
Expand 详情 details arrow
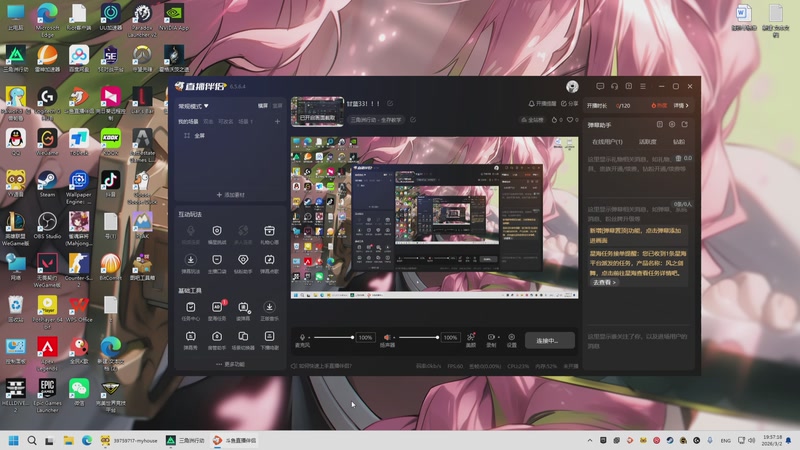click(x=681, y=106)
